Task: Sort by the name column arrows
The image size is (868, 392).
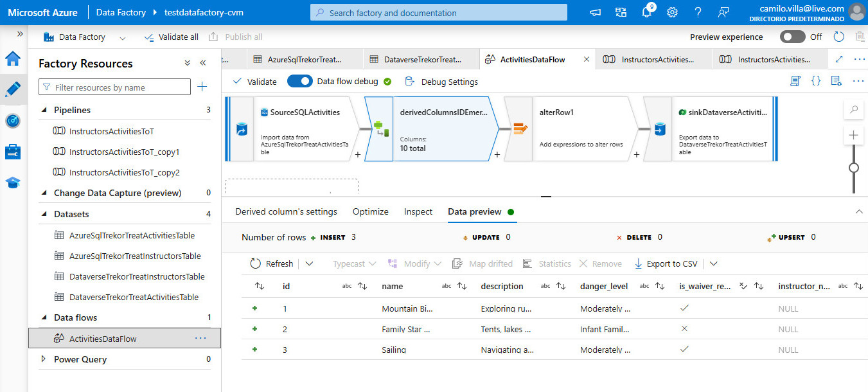Action: [x=461, y=286]
